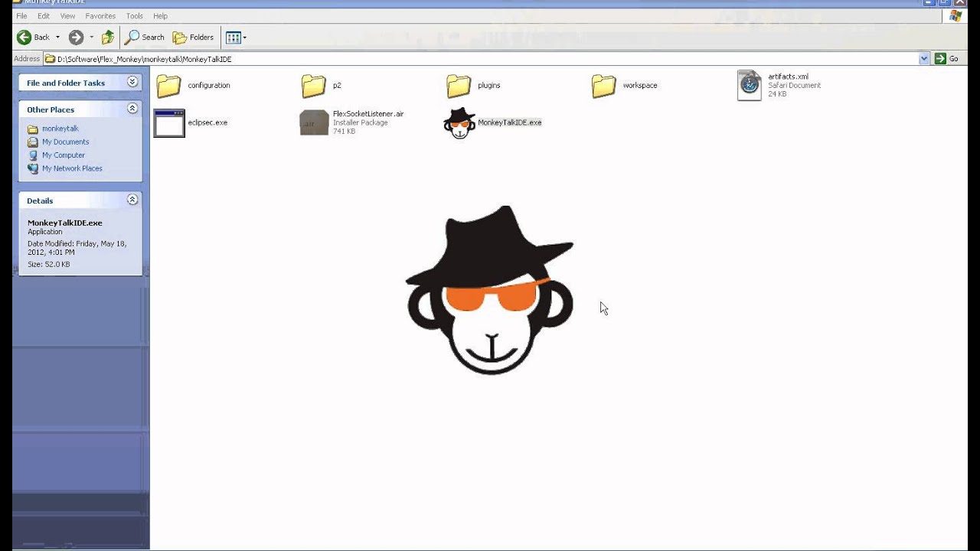
Task: Open Back button history dropdown arrow
Action: tap(57, 37)
